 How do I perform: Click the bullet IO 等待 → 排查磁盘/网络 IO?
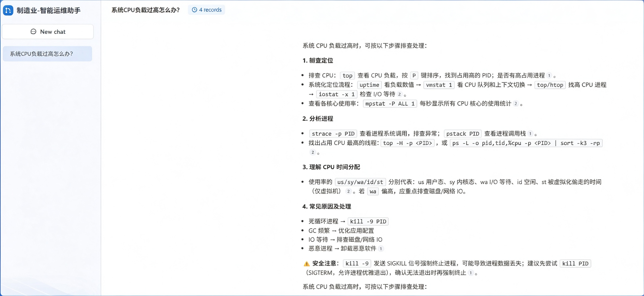[x=345, y=239]
